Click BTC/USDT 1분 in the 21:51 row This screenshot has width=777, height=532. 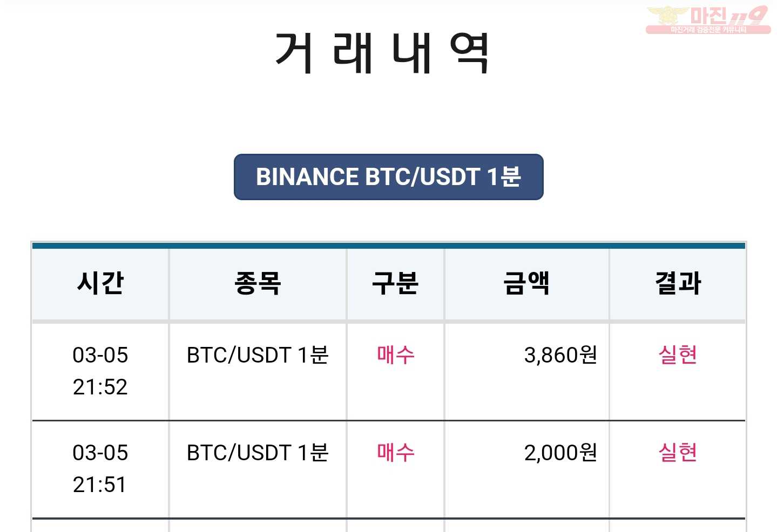pyautogui.click(x=258, y=453)
